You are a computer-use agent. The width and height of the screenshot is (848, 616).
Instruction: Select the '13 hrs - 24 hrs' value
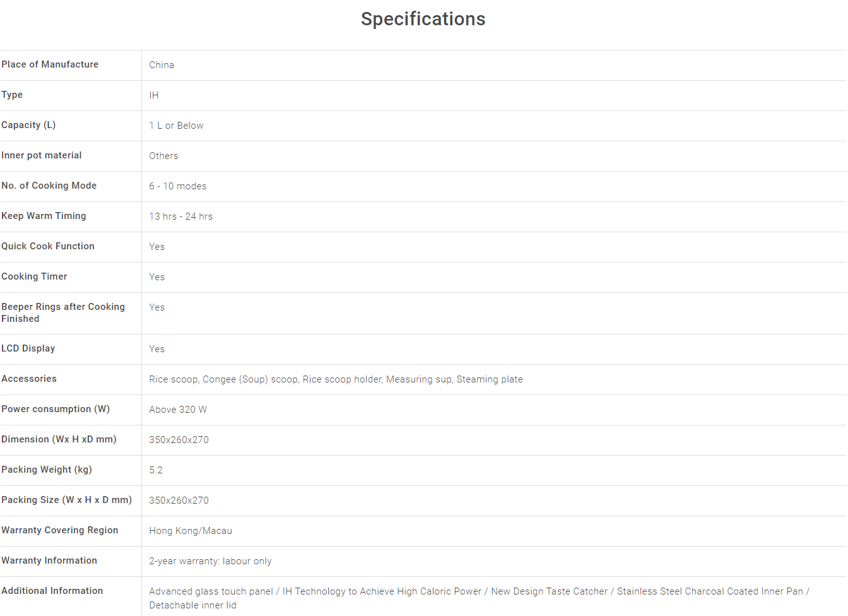(x=181, y=216)
